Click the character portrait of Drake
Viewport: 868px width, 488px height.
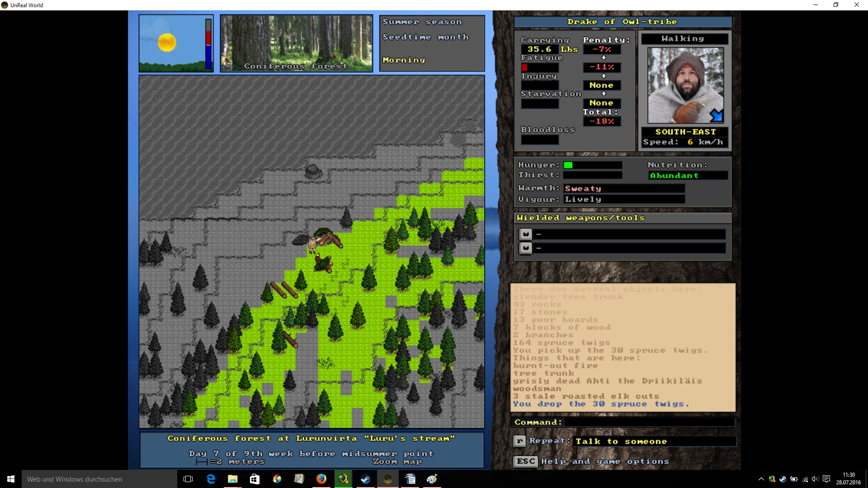(685, 85)
